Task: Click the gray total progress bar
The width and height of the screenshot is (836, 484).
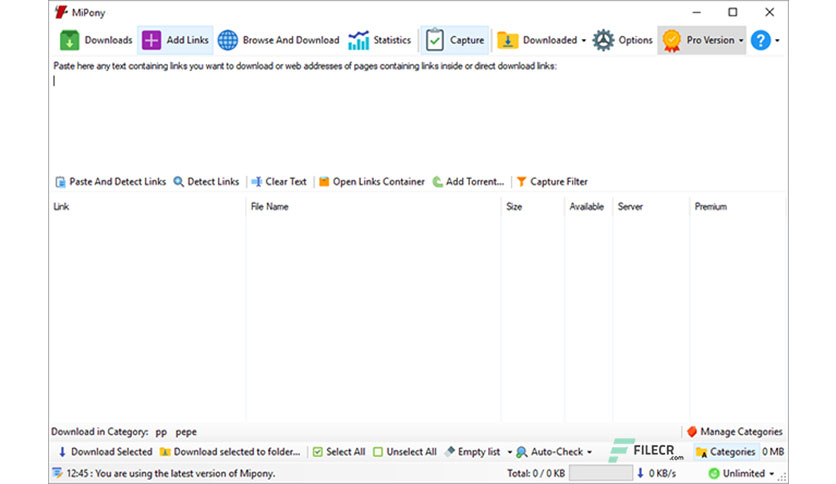Action: (x=601, y=473)
